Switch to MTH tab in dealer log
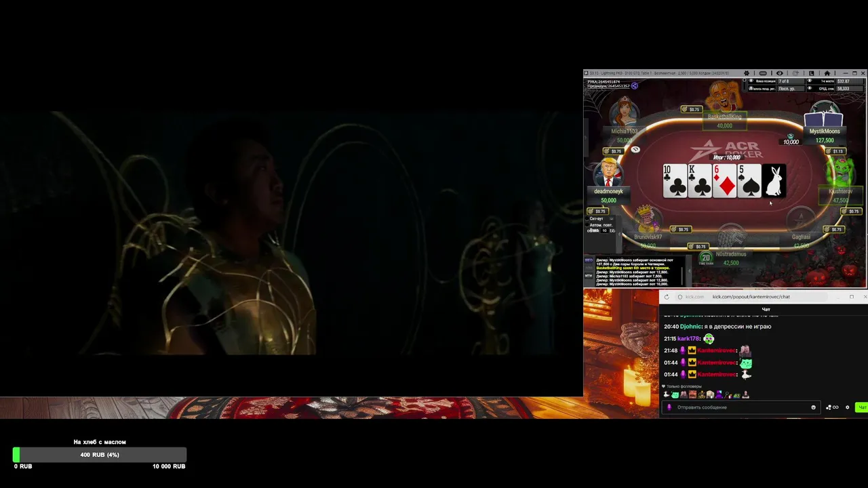This screenshot has width=868, height=488. point(589,276)
